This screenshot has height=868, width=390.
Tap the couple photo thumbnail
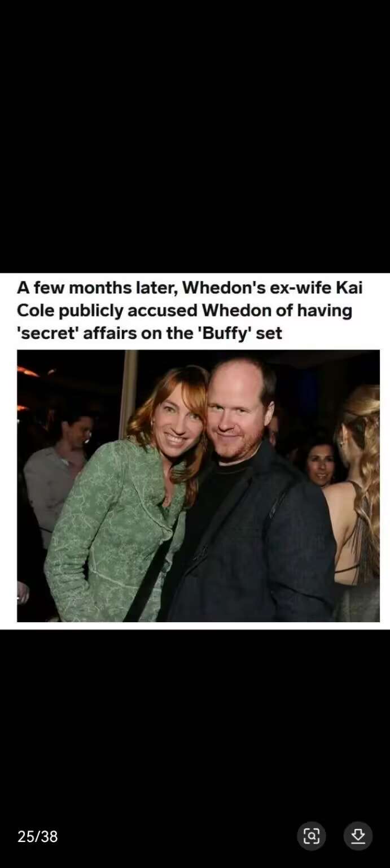click(198, 486)
